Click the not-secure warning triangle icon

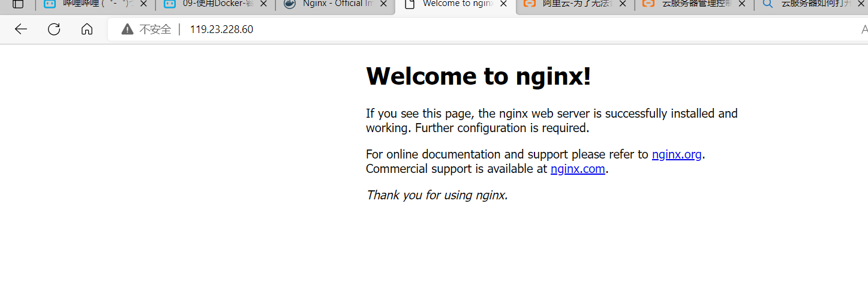[127, 29]
